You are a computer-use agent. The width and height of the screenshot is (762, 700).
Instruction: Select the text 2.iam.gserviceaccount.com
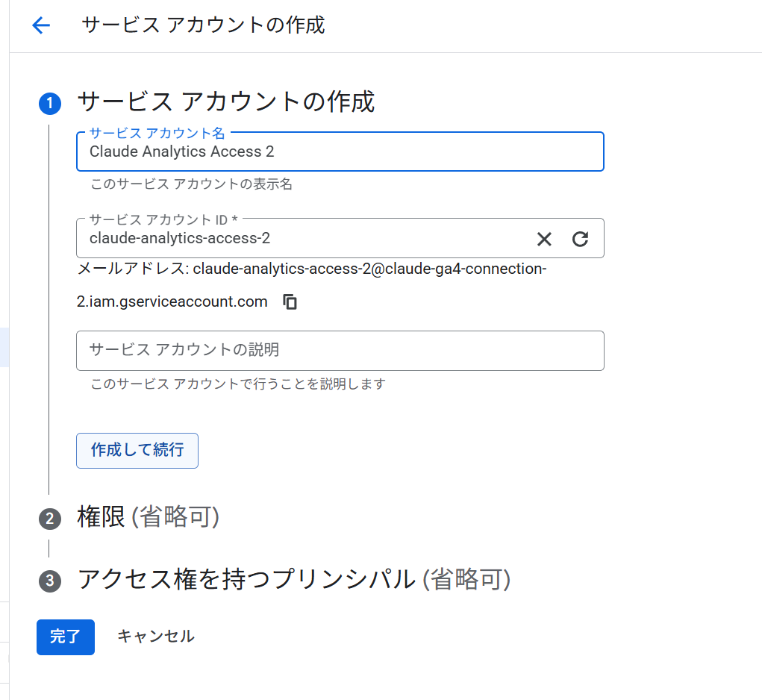(172, 301)
